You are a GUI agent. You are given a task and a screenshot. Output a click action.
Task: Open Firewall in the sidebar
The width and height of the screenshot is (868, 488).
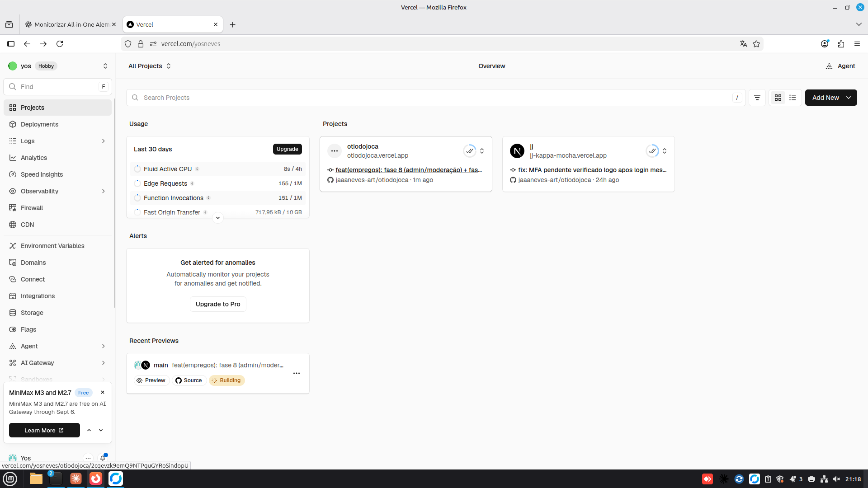[58, 208]
